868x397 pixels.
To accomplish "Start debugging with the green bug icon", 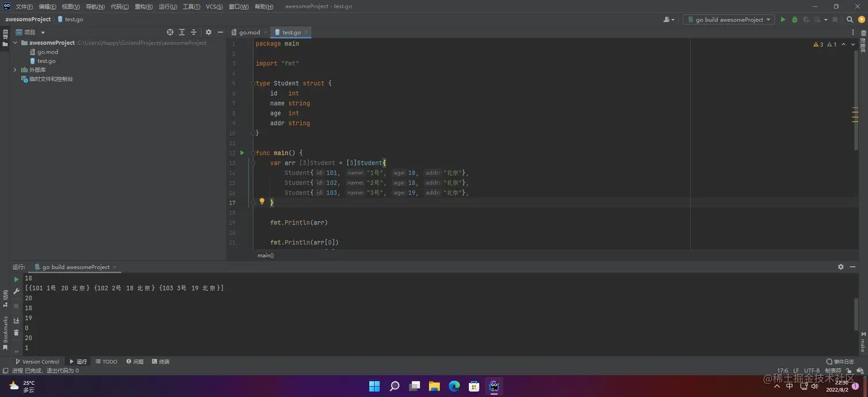I will [795, 20].
